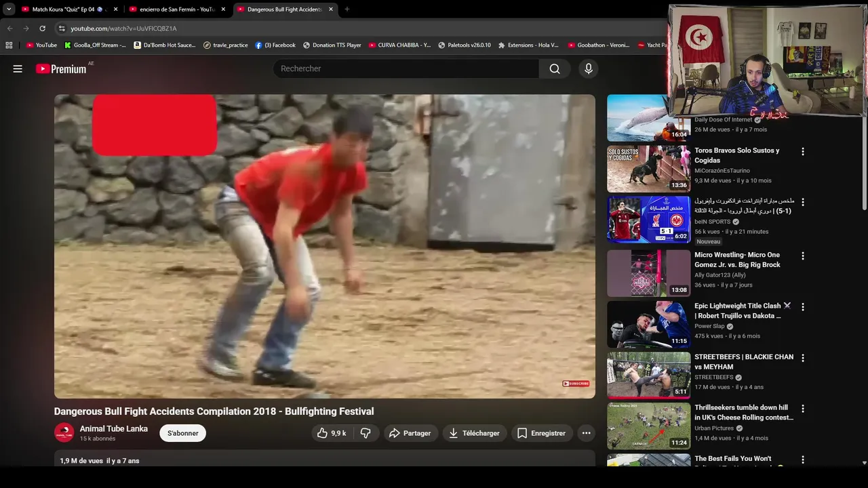
Task: Open the Cheese Rolling contest thumbnail
Action: point(648,426)
